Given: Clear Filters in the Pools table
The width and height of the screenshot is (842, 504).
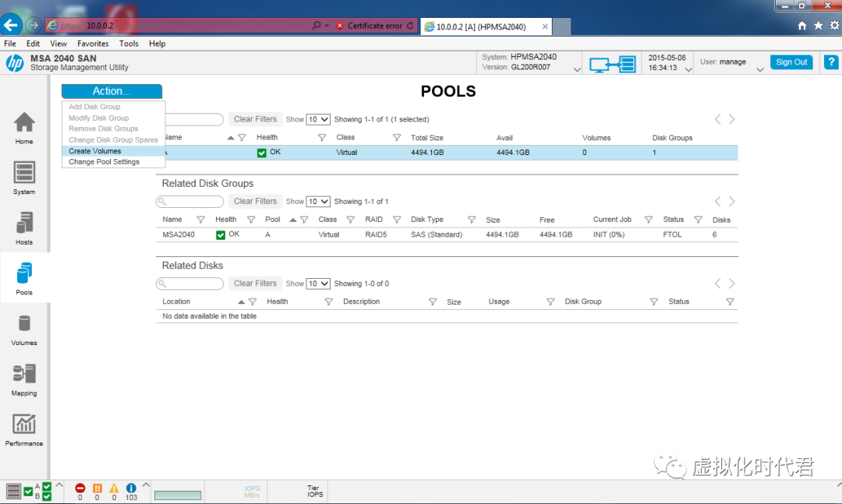Looking at the screenshot, I should pos(255,119).
